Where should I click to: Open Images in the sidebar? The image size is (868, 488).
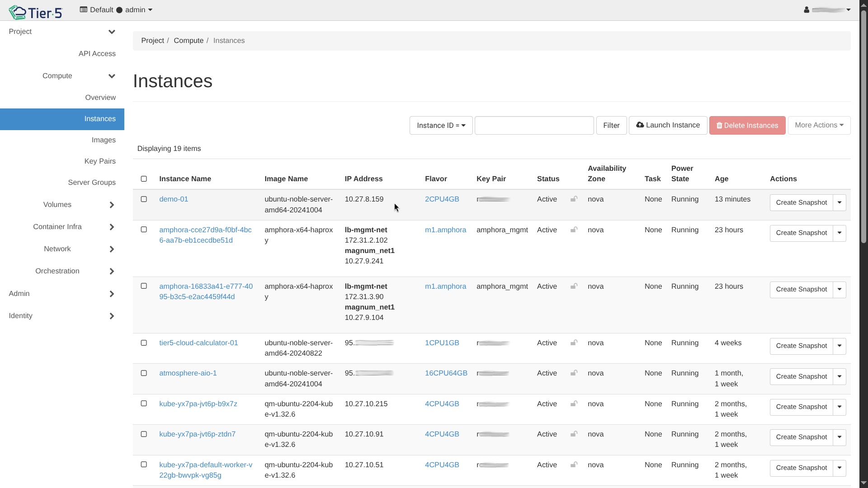tap(104, 140)
